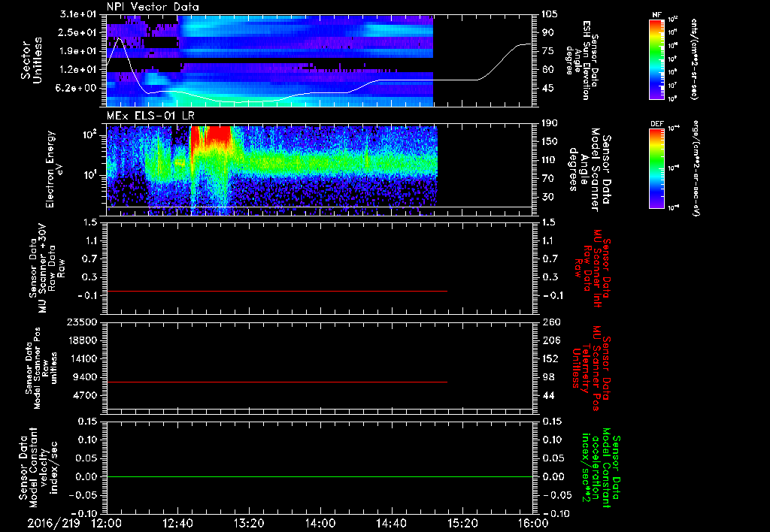This screenshot has height=532, width=770.
Task: Select the '2016/219' date label
Action: (x=53, y=523)
